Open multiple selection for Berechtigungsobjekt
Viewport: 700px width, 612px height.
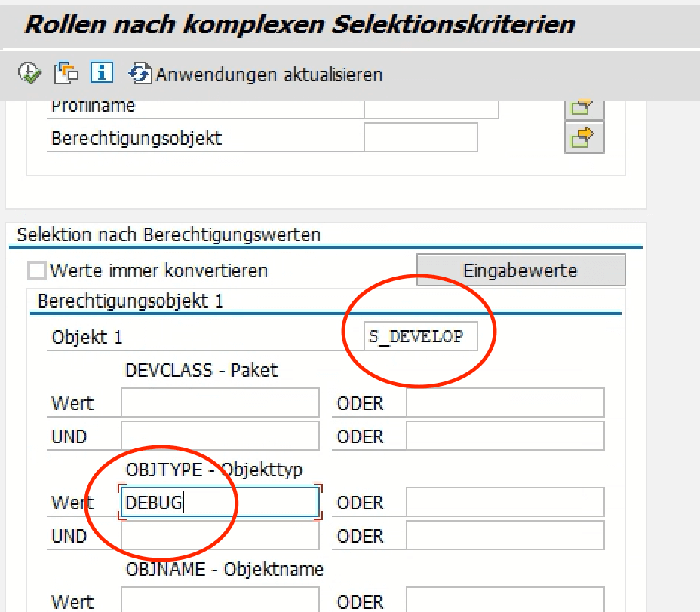(584, 137)
